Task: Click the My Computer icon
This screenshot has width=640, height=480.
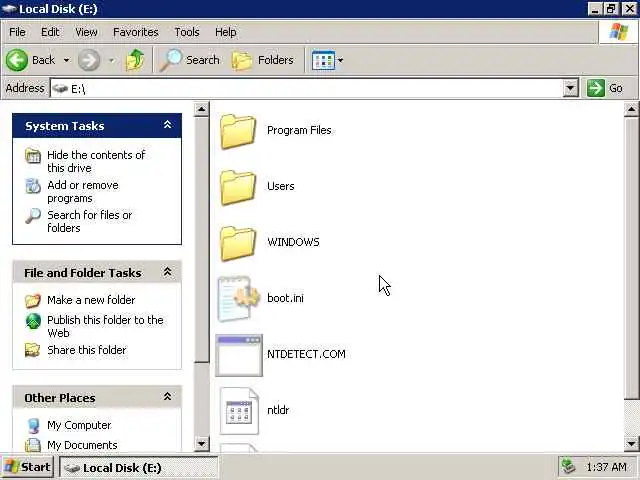Action: tap(33, 426)
